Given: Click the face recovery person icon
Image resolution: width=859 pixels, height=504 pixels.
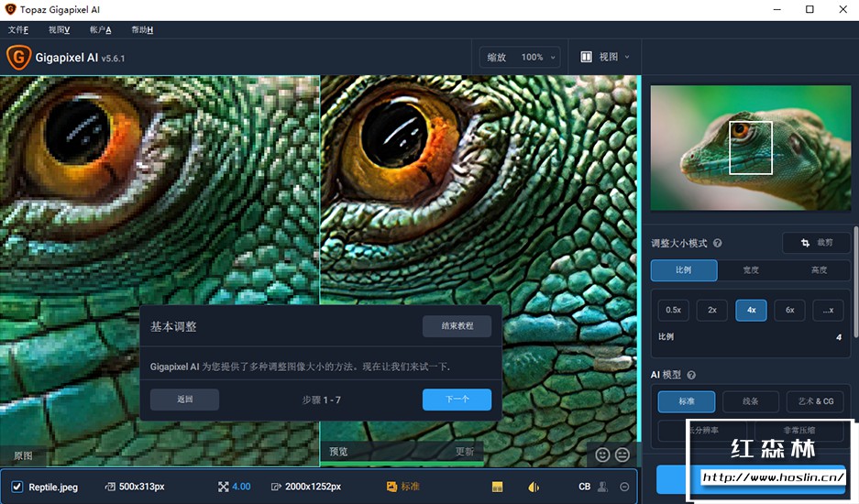Looking at the screenshot, I should click(602, 487).
